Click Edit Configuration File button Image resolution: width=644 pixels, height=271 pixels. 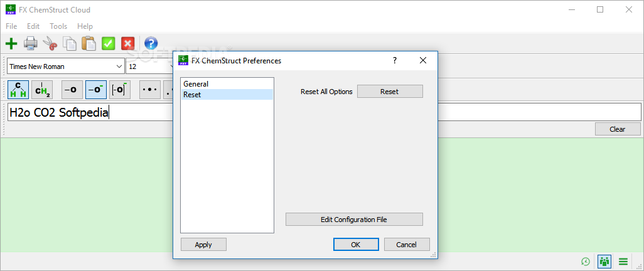click(354, 220)
